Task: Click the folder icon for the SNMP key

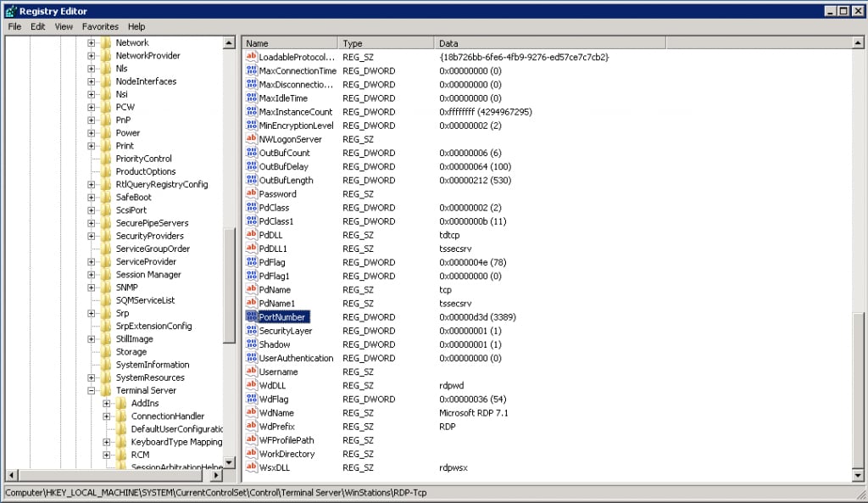Action: (x=107, y=287)
